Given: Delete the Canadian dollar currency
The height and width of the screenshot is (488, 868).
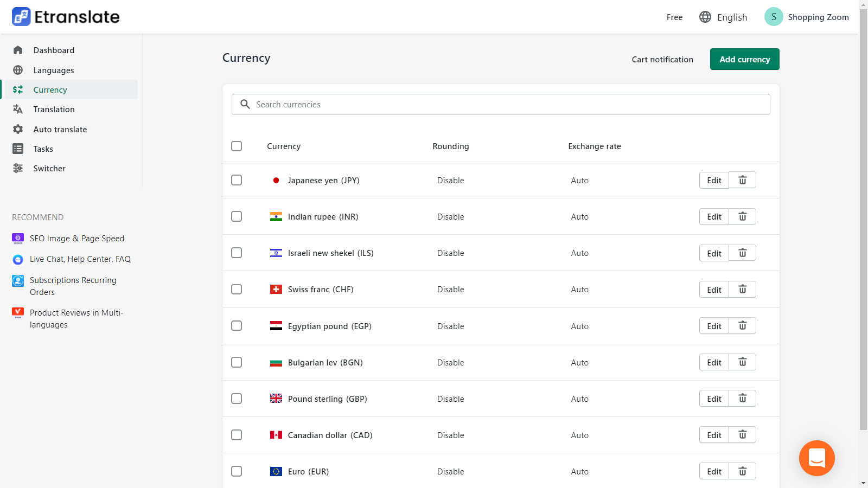Looking at the screenshot, I should point(743,434).
